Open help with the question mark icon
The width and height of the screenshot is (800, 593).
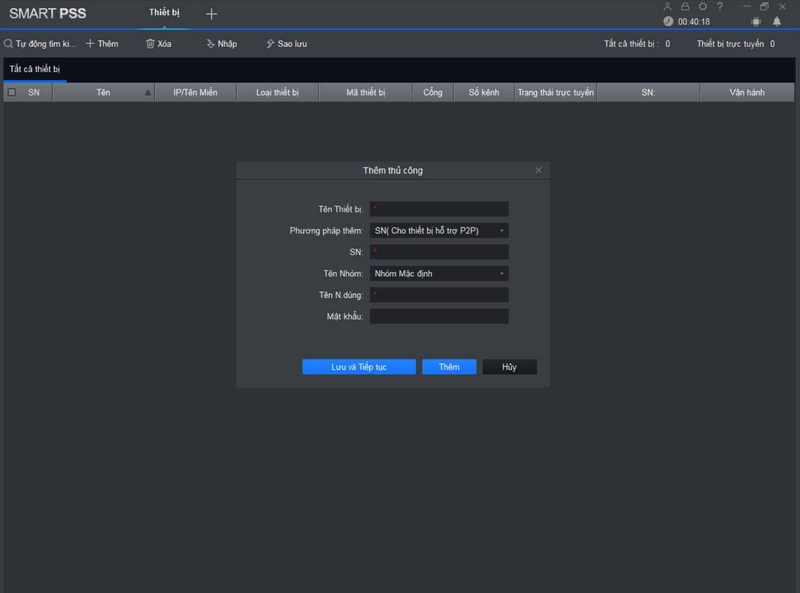pyautogui.click(x=719, y=7)
